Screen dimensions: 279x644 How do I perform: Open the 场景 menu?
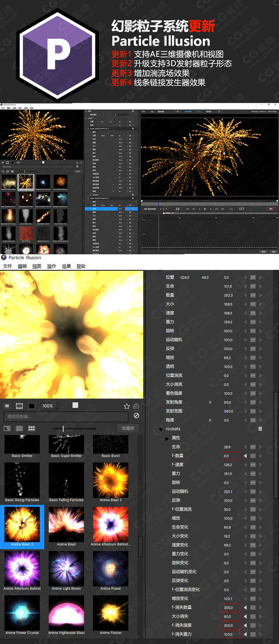pos(66,266)
